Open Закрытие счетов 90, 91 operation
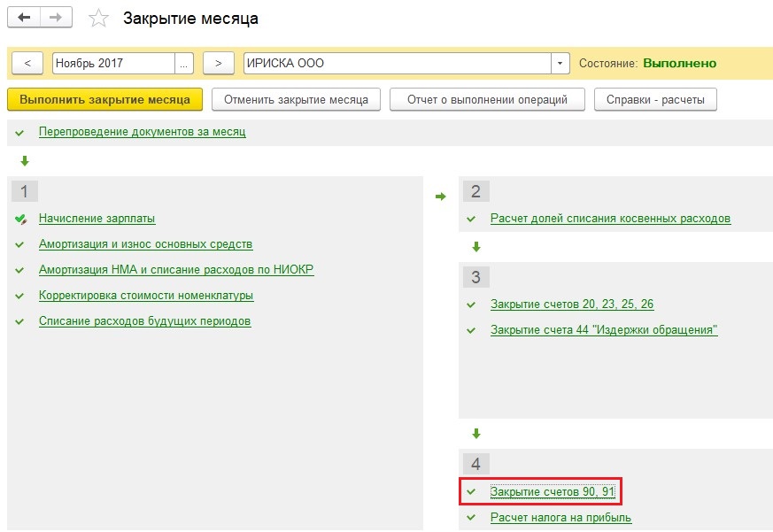Image resolution: width=773 pixels, height=532 pixels. pyautogui.click(x=553, y=491)
